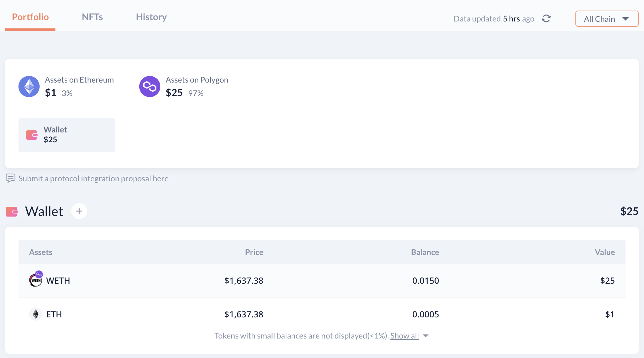The height and width of the screenshot is (358, 644).
Task: Select the Portfolio tab
Action: [x=30, y=17]
